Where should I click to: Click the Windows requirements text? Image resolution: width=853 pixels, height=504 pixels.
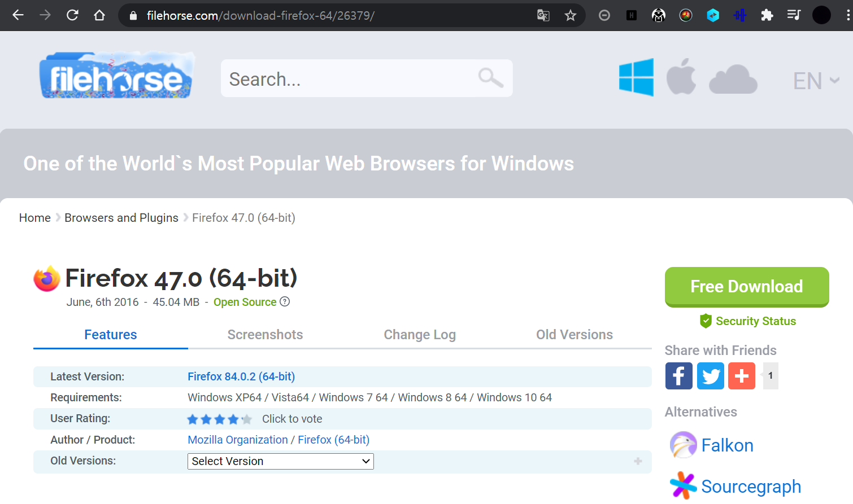point(370,397)
